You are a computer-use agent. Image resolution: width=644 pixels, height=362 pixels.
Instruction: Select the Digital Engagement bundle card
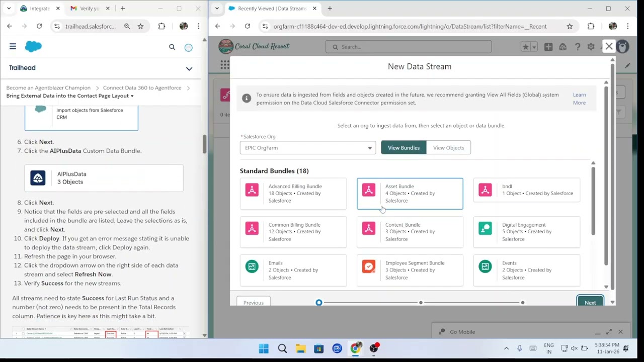pyautogui.click(x=527, y=232)
